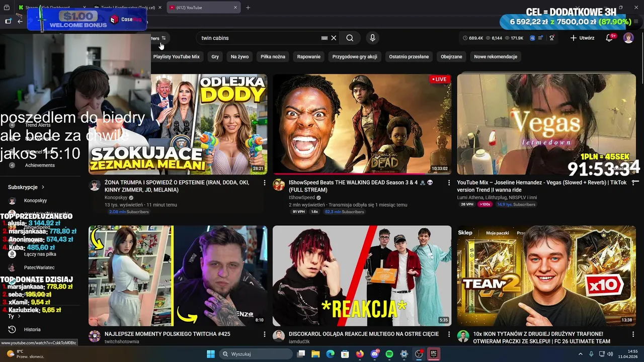644x362 pixels.
Task: Select the Na żywo filter chip
Action: coord(239,57)
